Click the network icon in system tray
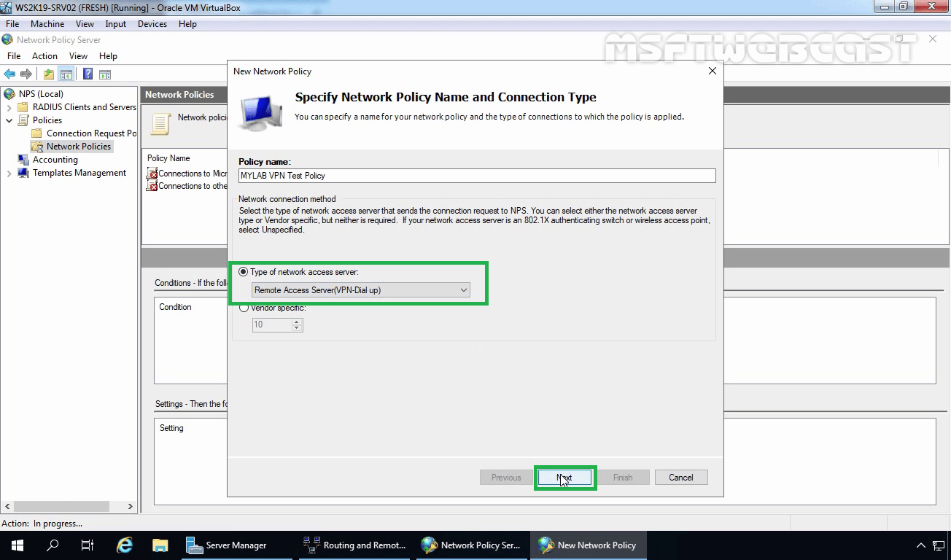The width and height of the screenshot is (951, 560). point(938,545)
